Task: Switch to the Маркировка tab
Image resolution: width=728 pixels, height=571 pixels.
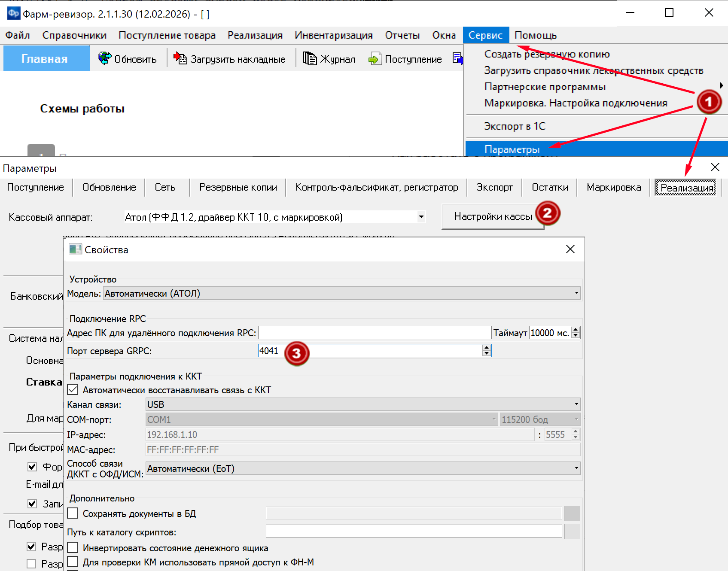Action: pos(613,188)
